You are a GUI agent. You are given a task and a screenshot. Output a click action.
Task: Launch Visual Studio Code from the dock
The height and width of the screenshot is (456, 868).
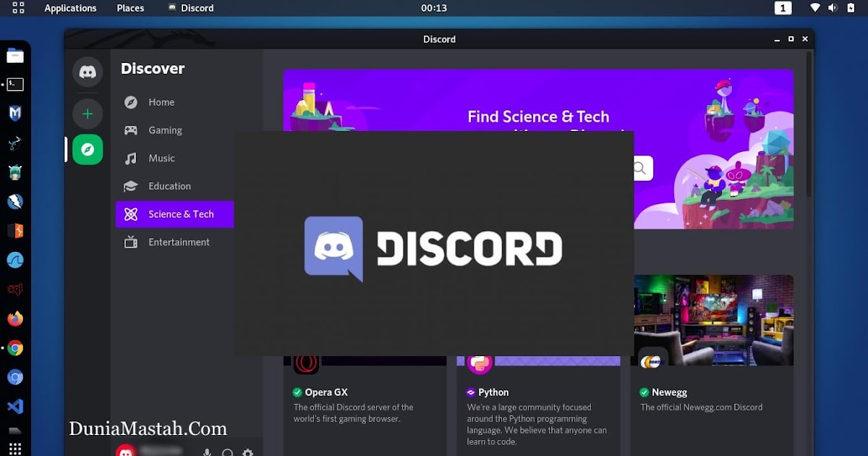click(15, 407)
